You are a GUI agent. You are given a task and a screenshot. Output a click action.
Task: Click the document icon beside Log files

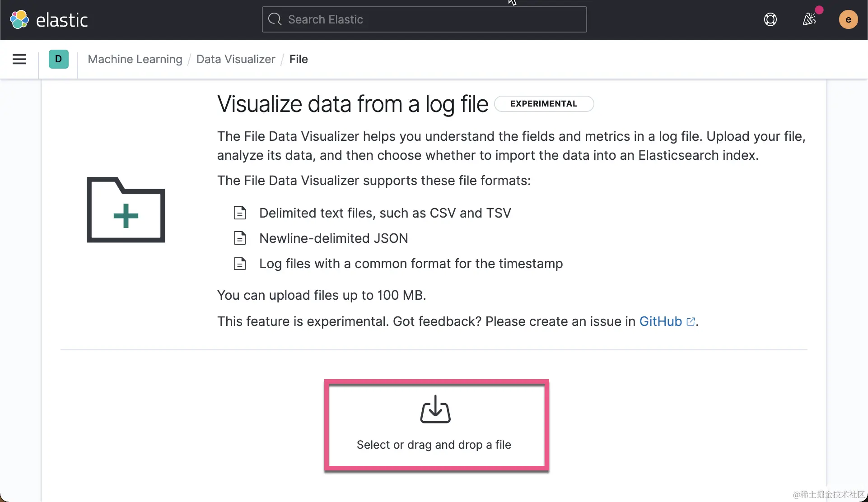(x=240, y=264)
